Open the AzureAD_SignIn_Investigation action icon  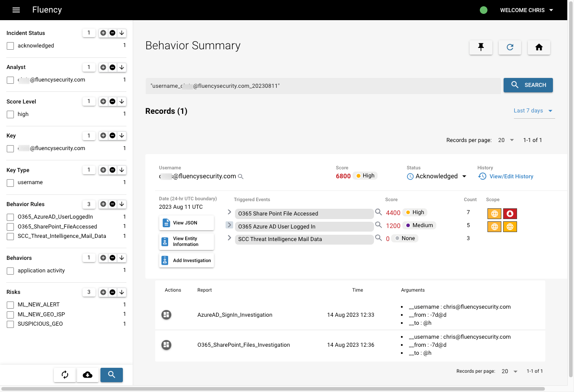(166, 315)
